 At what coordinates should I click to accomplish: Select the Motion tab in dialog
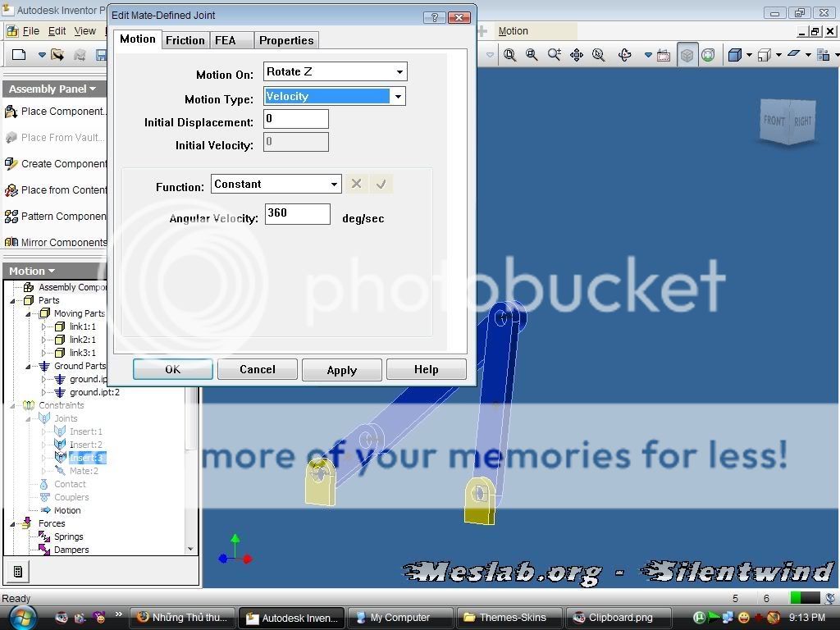(x=138, y=39)
